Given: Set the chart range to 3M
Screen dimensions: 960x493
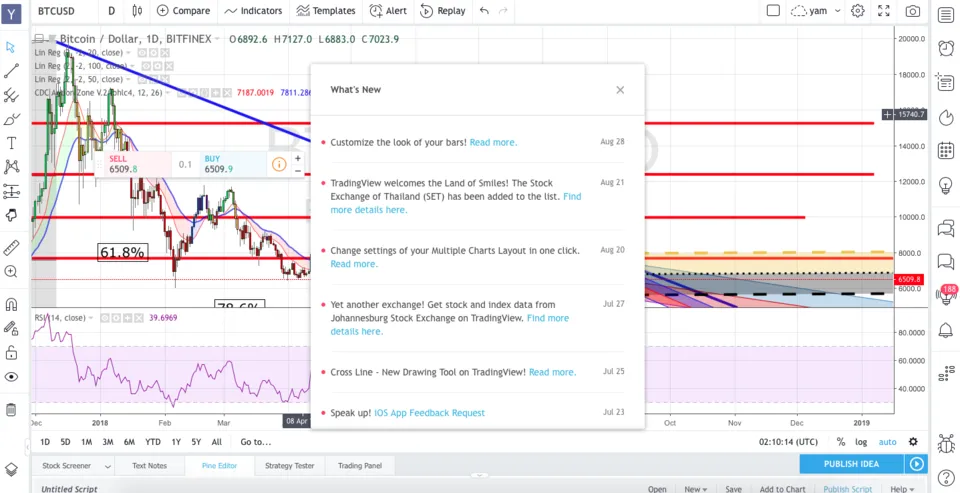Looking at the screenshot, I should (108, 442).
